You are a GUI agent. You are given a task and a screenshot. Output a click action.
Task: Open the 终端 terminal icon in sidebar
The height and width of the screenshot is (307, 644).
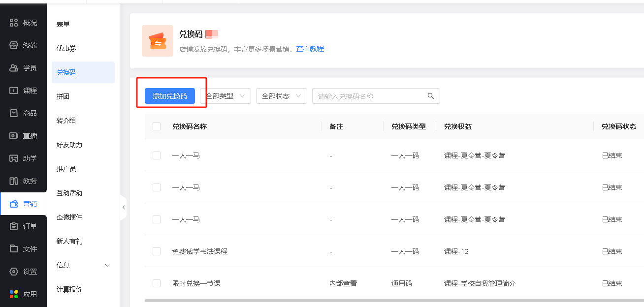pyautogui.click(x=14, y=45)
